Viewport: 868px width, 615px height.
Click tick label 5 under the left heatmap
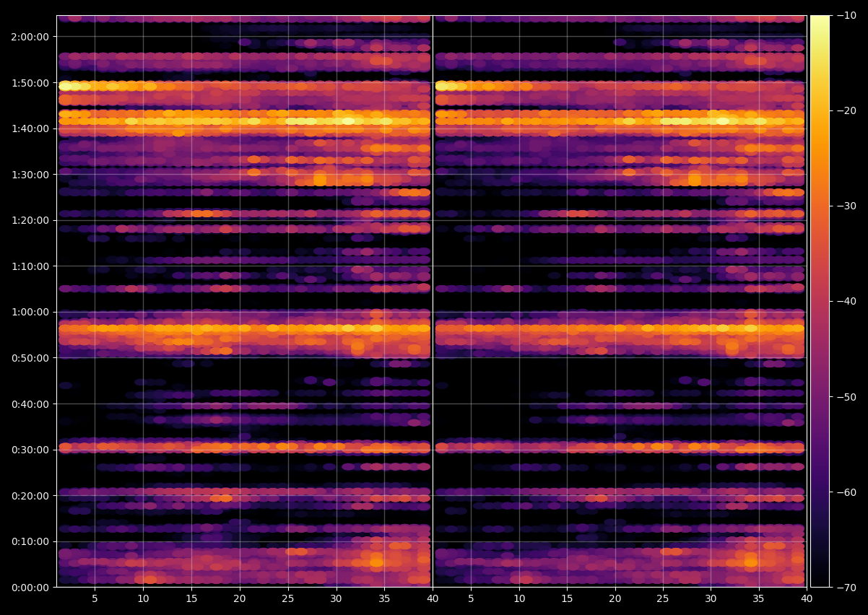95,599
